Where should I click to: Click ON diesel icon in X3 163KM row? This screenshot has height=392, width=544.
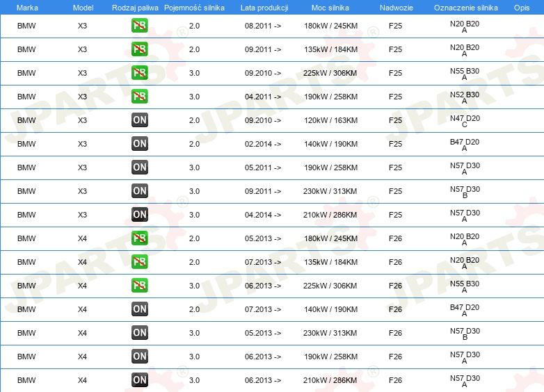(x=139, y=120)
